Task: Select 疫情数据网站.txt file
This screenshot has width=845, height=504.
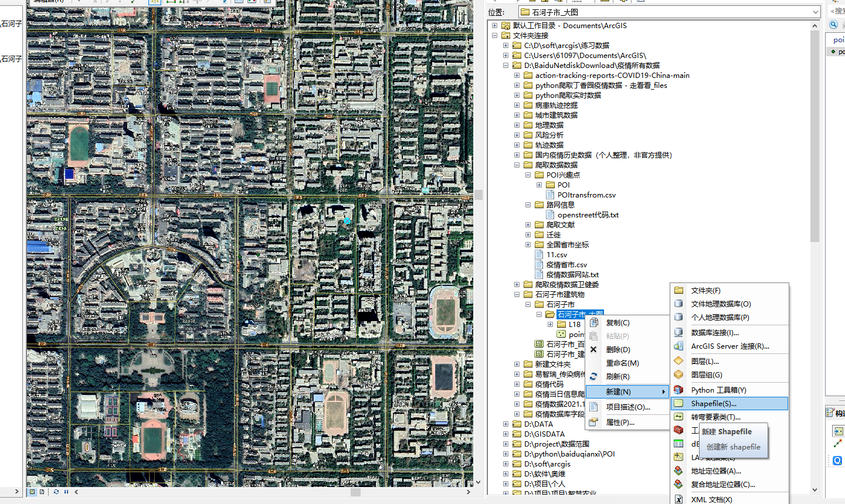Action: pos(572,274)
